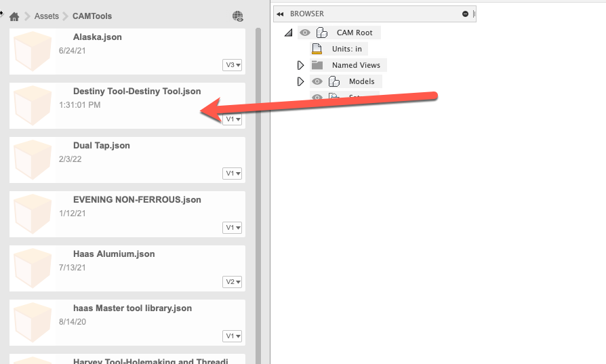Select Named Views tree item
Screen dimensions: 606x364
(x=356, y=65)
